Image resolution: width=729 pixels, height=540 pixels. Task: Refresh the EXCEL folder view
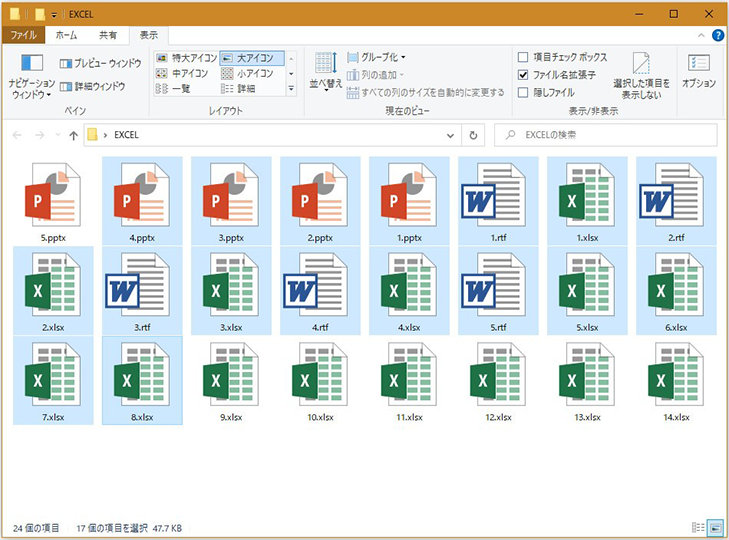(473, 135)
